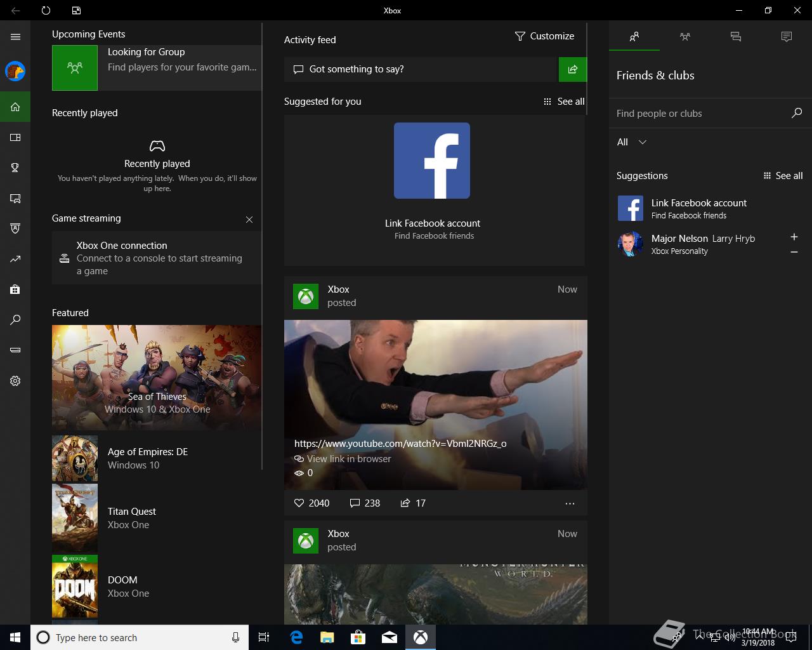Screen dimensions: 812x650
Task: Open Microsoft Store bag icon in sidebar
Action: coord(15,289)
